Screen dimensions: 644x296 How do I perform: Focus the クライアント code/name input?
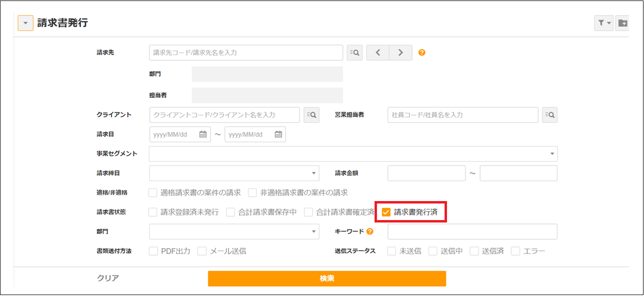225,115
